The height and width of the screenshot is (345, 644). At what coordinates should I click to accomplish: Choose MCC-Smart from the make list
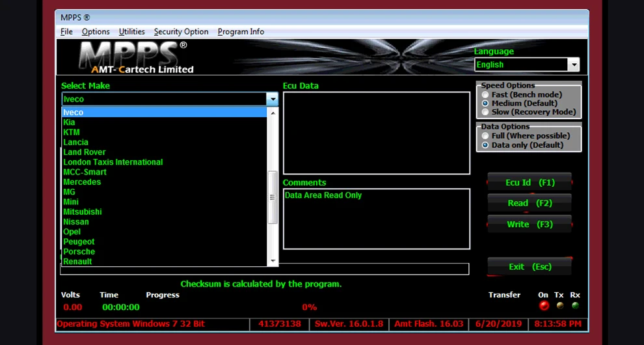point(165,172)
